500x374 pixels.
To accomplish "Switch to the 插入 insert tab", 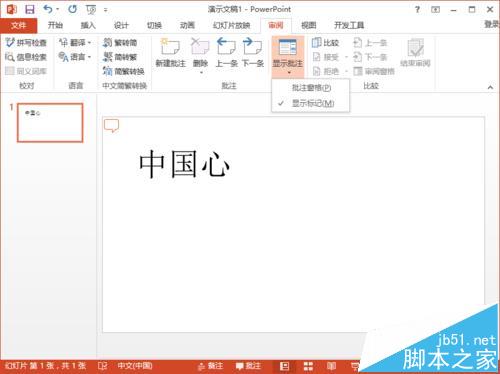I will 88,25.
